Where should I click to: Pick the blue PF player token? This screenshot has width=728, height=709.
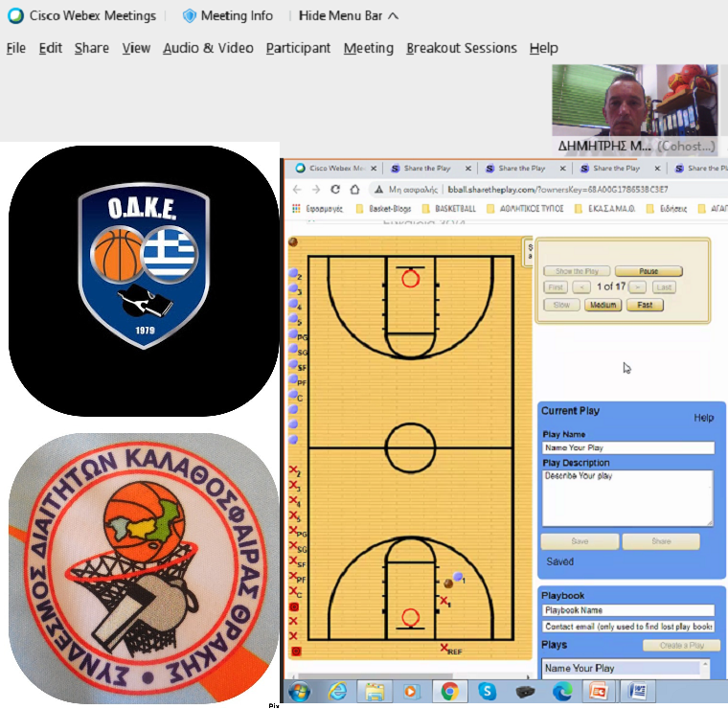pyautogui.click(x=293, y=379)
